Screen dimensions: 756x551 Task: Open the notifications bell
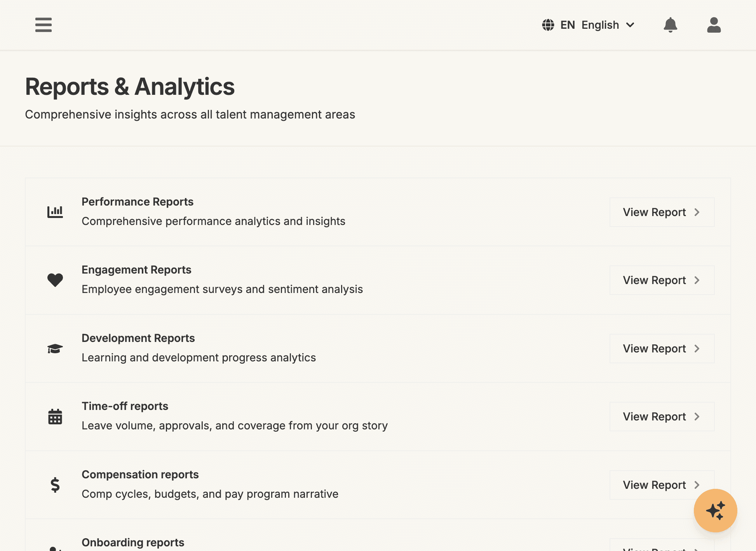671,25
